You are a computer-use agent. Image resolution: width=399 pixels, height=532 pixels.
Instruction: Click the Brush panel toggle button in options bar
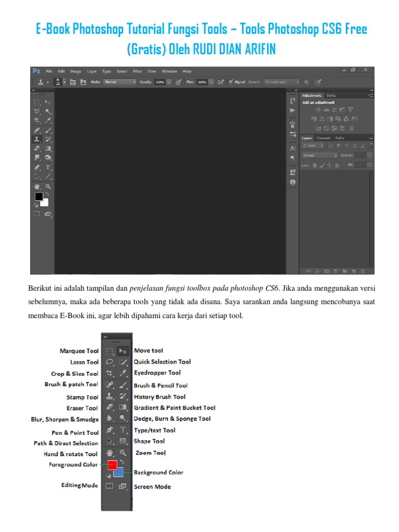pyautogui.click(x=73, y=82)
